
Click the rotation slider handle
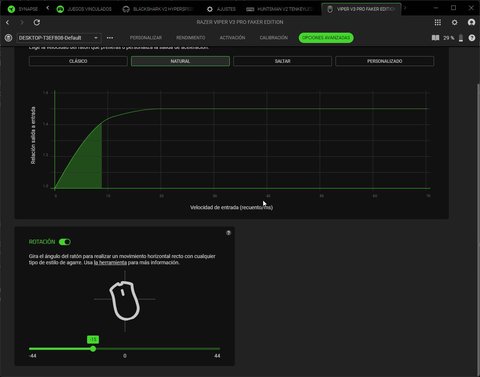click(93, 349)
